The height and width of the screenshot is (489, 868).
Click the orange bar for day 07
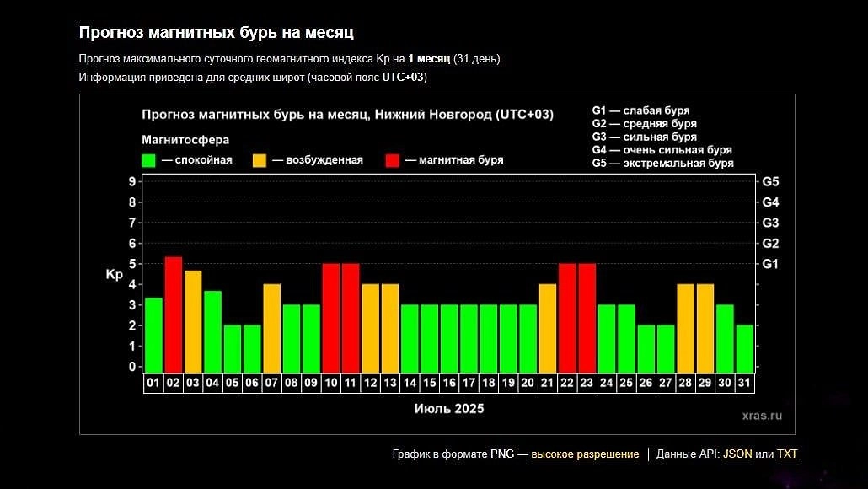[x=272, y=328]
